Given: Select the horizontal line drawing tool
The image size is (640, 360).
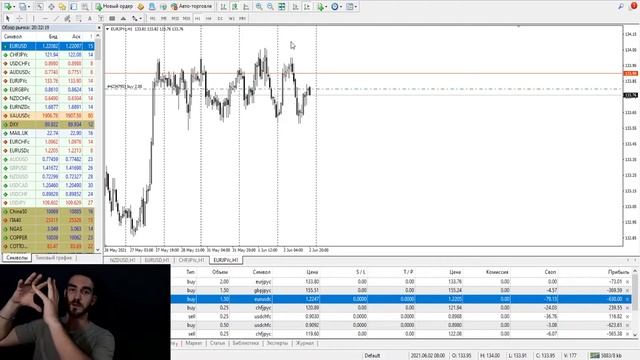Looking at the screenshot, I should tap(45, 18).
